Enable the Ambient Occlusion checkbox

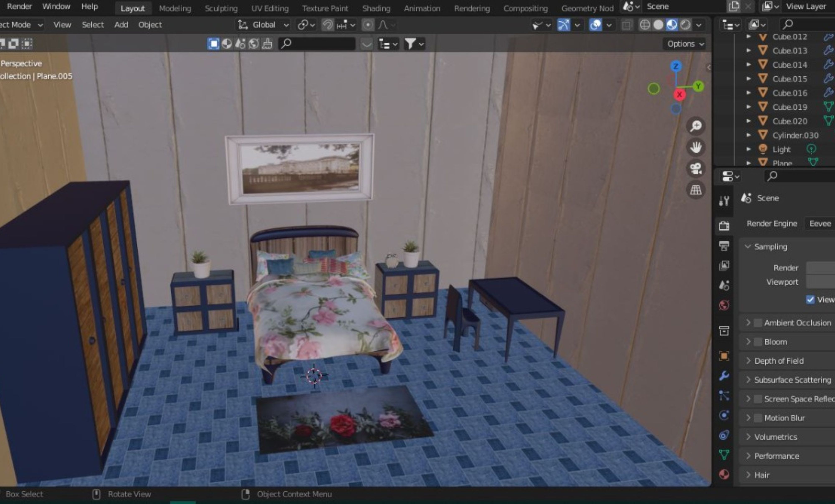coord(758,323)
